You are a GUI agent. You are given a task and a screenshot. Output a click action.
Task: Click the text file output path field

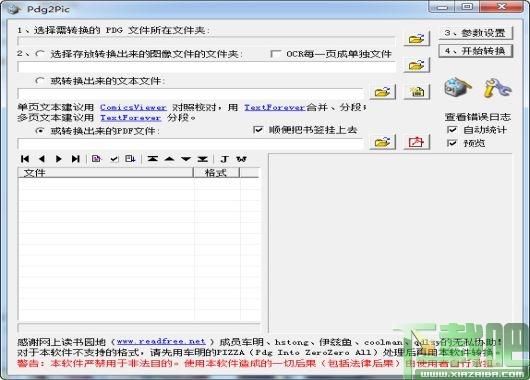[191, 94]
